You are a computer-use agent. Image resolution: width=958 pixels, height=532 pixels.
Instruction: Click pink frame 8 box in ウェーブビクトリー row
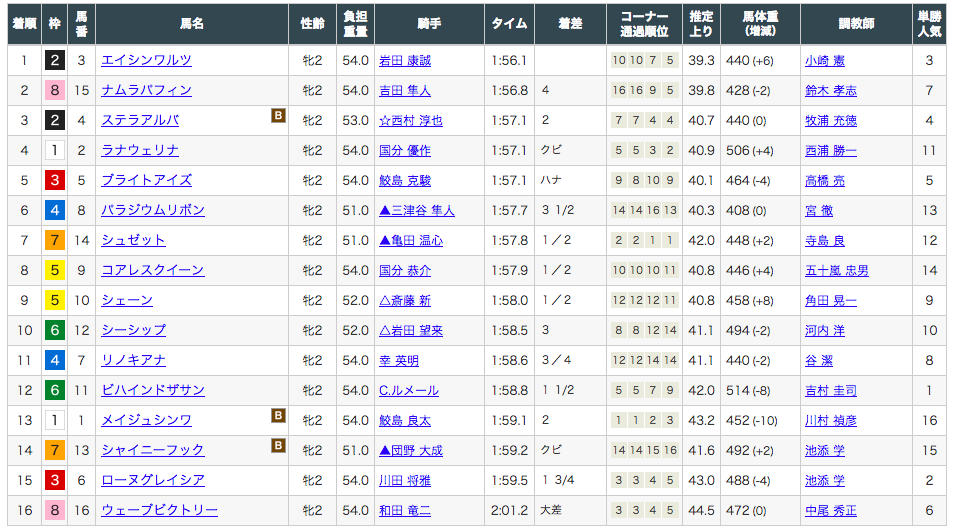click(54, 510)
